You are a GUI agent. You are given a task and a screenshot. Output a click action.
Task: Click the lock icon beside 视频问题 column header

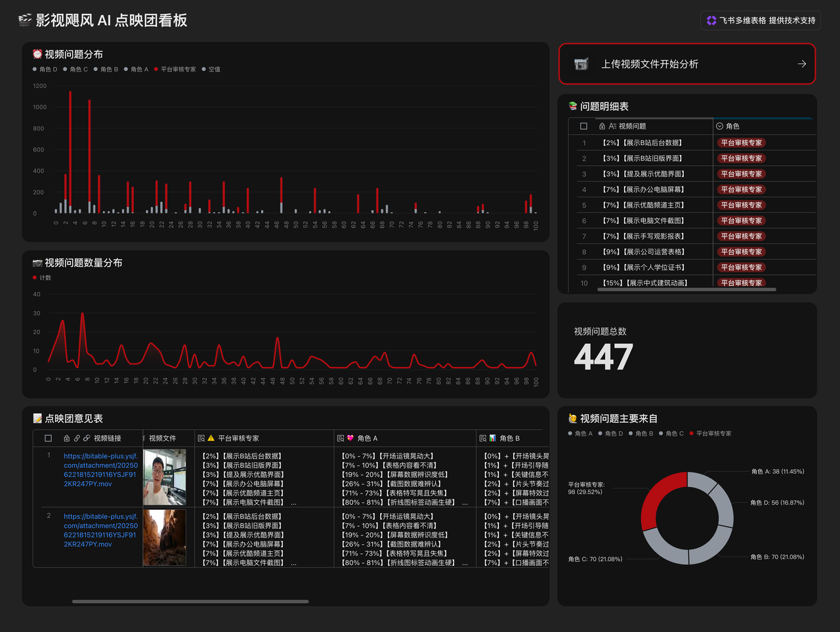tap(602, 126)
